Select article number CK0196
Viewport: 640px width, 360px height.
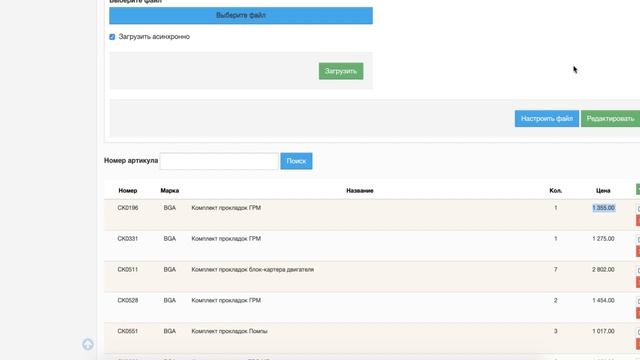(x=128, y=208)
